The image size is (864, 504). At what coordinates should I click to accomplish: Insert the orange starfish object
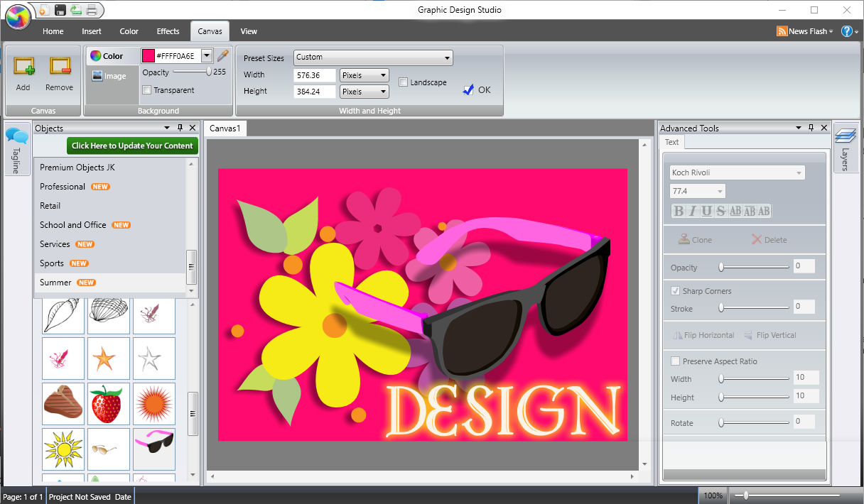coord(108,358)
